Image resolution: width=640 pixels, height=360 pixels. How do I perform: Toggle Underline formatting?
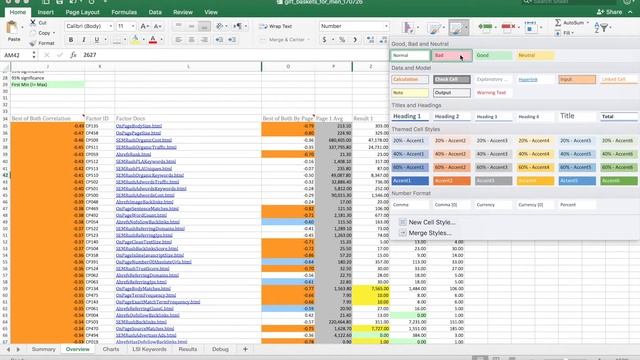point(97,40)
